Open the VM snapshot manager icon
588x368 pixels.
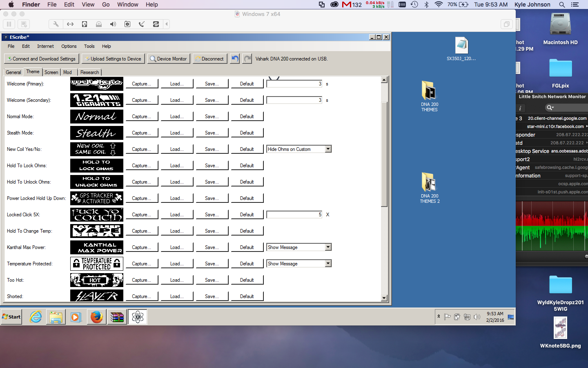point(24,24)
